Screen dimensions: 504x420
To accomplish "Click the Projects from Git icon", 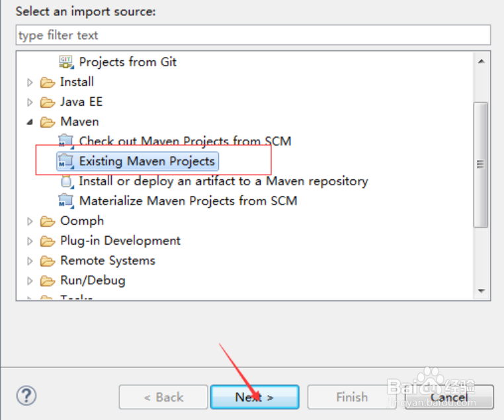I will pyautogui.click(x=66, y=62).
